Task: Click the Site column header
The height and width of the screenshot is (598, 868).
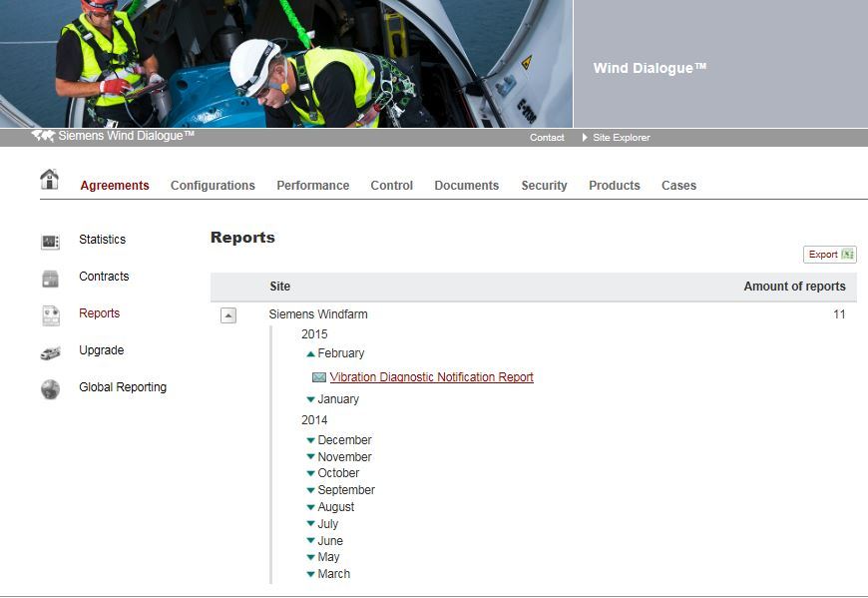Action: click(x=280, y=287)
